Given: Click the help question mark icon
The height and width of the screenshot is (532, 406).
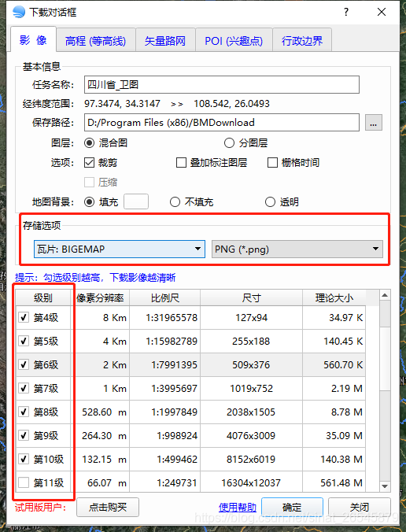Looking at the screenshot, I should pos(346,13).
